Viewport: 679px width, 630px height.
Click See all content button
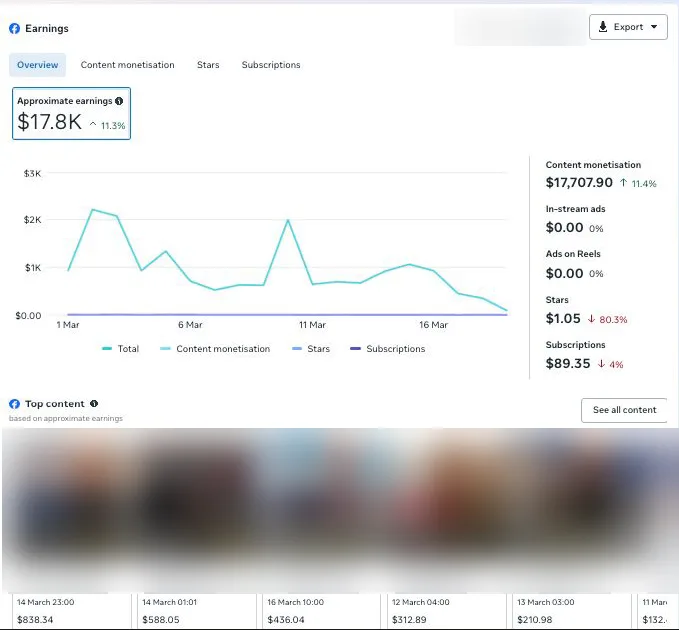tap(624, 410)
